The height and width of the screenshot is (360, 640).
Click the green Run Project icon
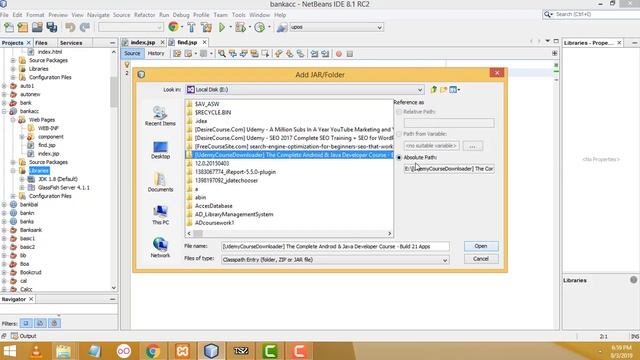[x=222, y=27]
